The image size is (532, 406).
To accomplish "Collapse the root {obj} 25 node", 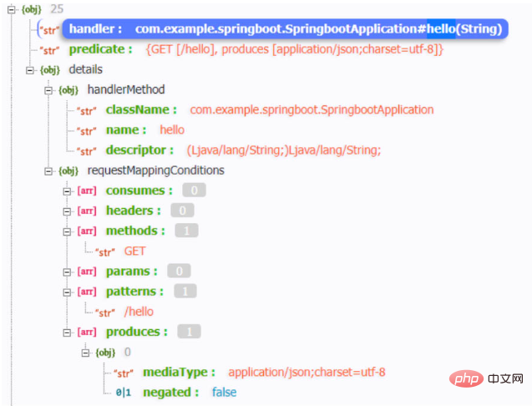I will [x=12, y=10].
